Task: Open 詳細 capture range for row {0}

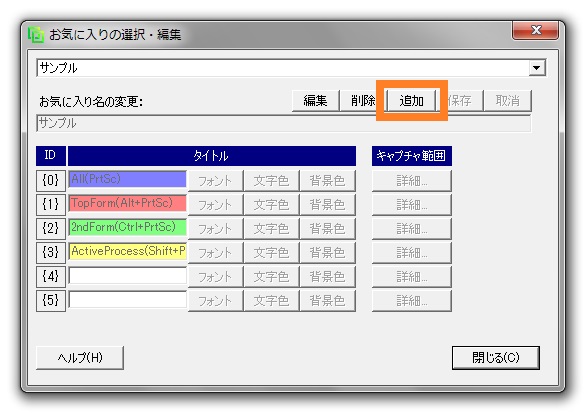Action: pyautogui.click(x=411, y=181)
